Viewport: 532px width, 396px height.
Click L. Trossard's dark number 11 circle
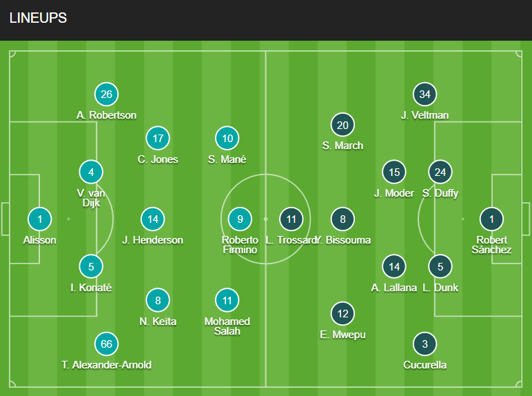pos(291,219)
